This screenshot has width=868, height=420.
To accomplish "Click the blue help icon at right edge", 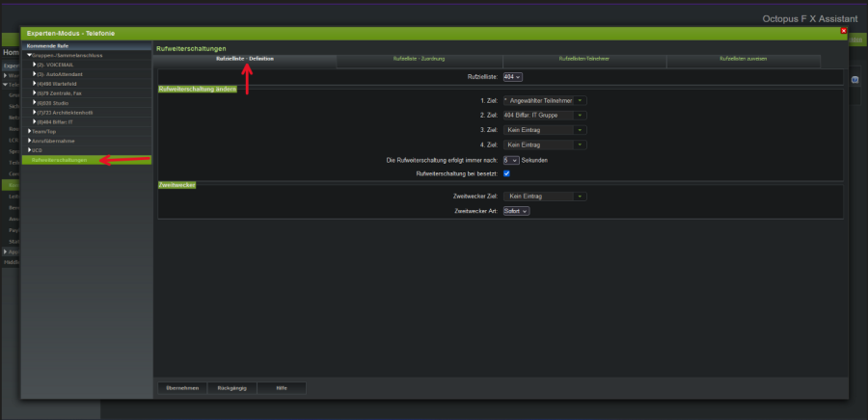I will pos(854,79).
